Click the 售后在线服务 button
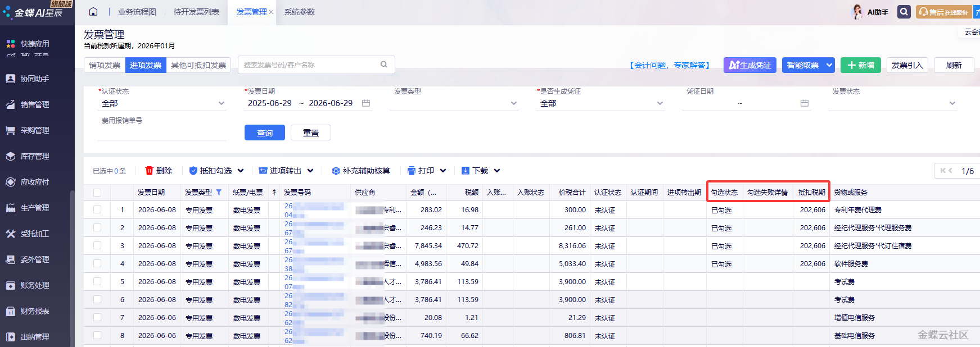This screenshot has height=347, width=980. pyautogui.click(x=944, y=12)
